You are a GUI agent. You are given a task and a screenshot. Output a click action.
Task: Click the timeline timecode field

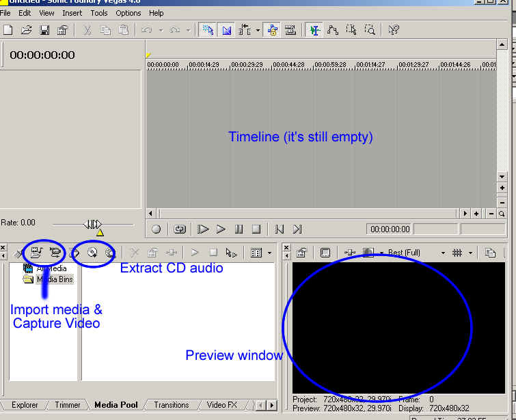tap(388, 229)
